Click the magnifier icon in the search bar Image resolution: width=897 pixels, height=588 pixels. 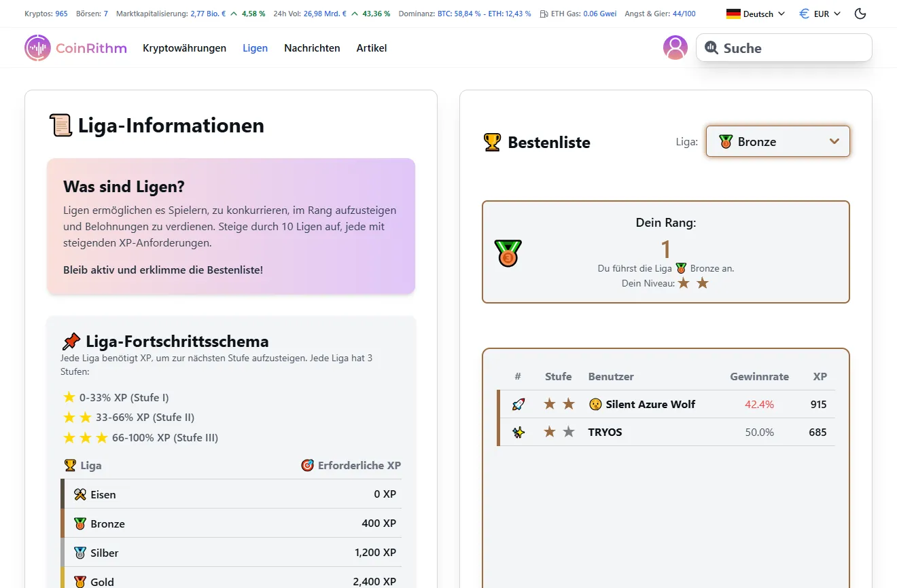click(711, 48)
